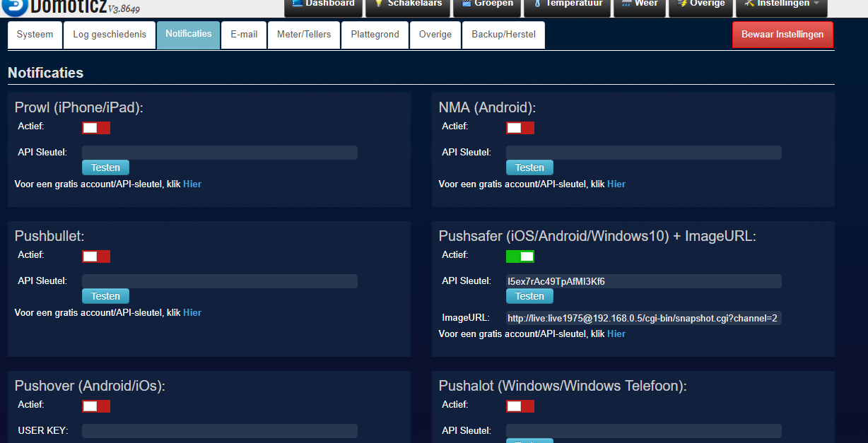Switch to Log geschiedenis tab
The image size is (868, 443).
click(x=110, y=35)
